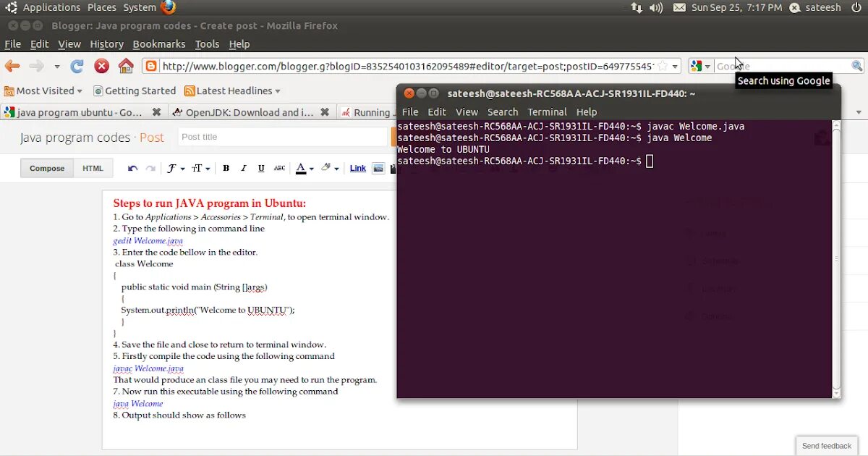
Task: Select Compose editor mode
Action: [47, 168]
